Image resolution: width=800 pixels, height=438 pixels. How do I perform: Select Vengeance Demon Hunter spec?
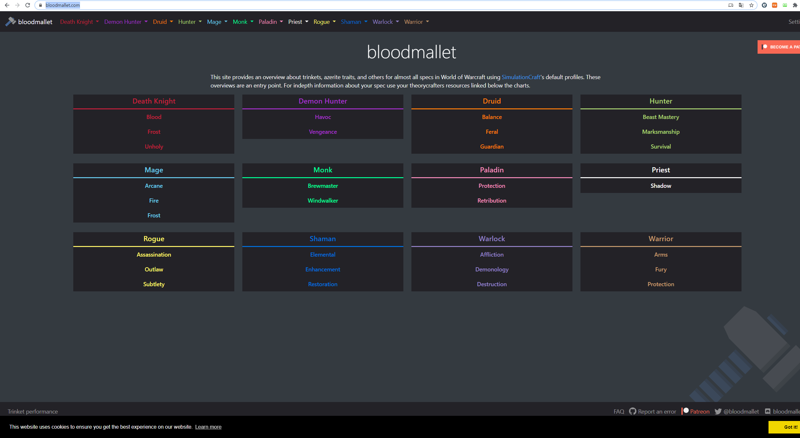click(x=322, y=132)
